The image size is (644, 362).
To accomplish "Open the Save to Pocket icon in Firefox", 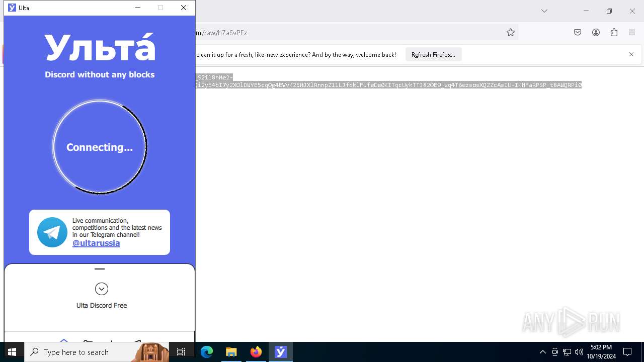I will pos(578,33).
